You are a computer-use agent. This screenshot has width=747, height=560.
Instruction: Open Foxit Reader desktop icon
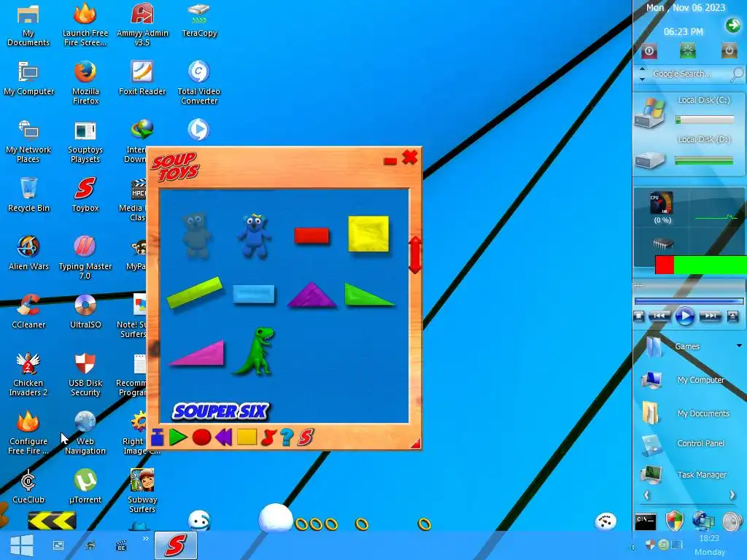[x=142, y=77]
